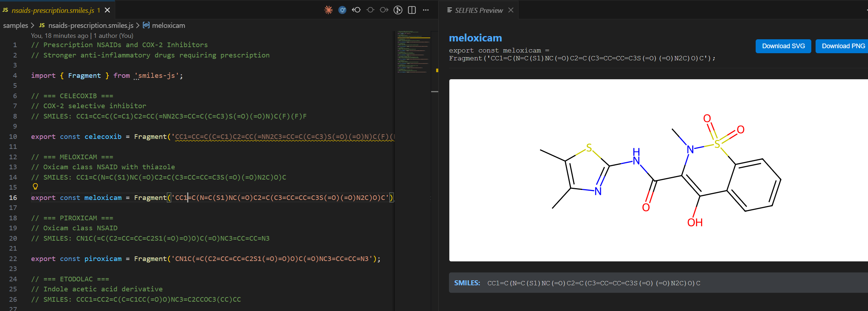Click line number 10 in the gutter
868x311 pixels.
(x=13, y=136)
